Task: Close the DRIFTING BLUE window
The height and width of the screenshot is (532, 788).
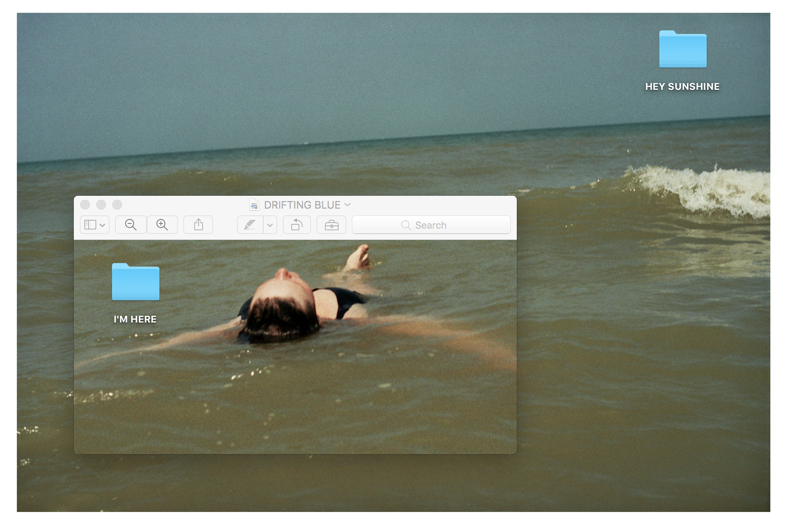Action: (x=85, y=204)
